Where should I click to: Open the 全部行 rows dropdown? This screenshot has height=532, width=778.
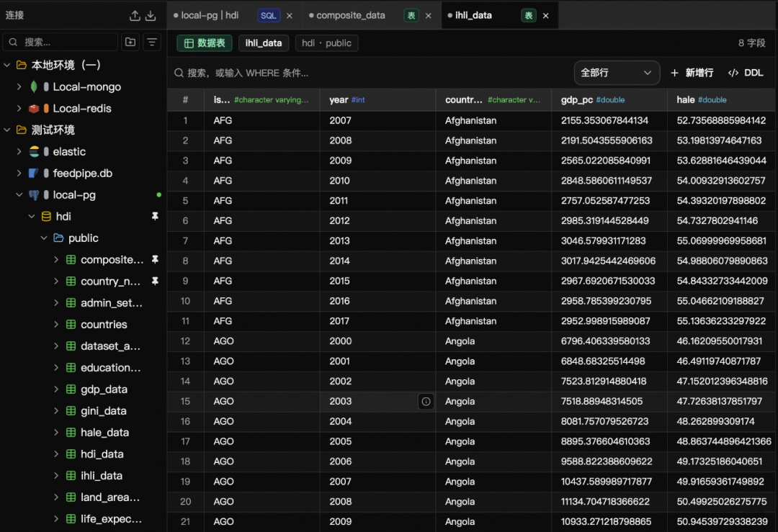click(x=616, y=73)
